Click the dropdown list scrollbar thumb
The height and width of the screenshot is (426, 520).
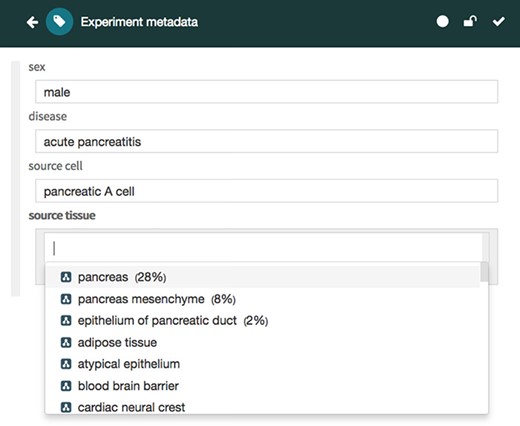484,272
